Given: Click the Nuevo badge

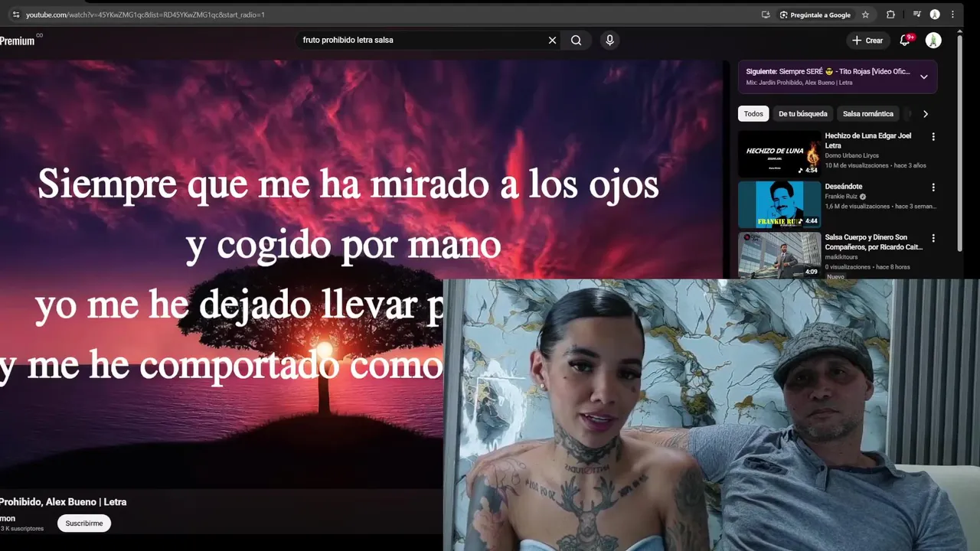Looking at the screenshot, I should (x=836, y=276).
